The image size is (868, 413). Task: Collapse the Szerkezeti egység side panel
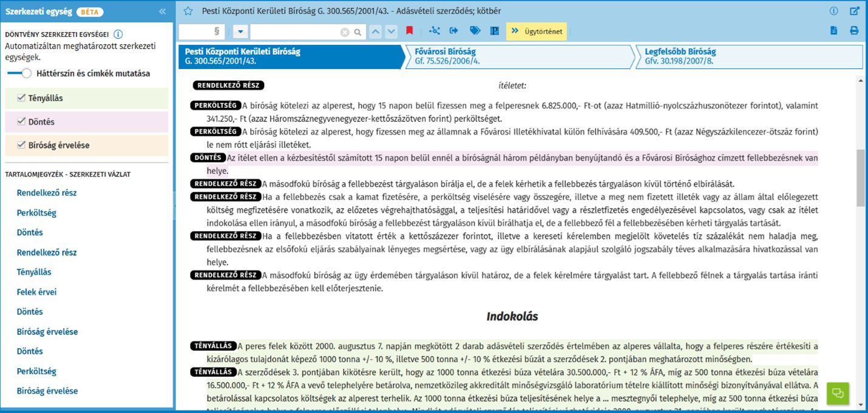click(162, 12)
